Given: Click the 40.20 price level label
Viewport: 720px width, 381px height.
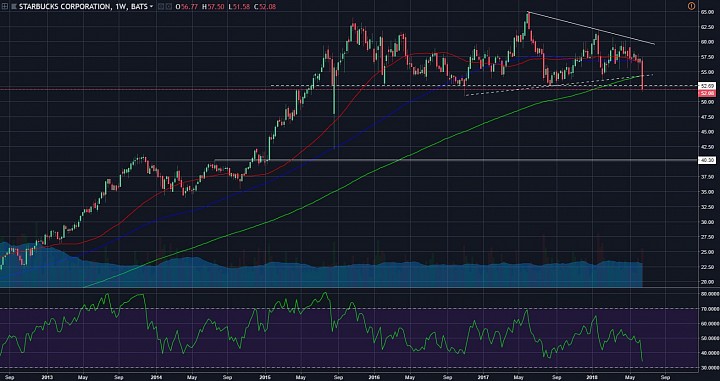Looking at the screenshot, I should 706,160.
